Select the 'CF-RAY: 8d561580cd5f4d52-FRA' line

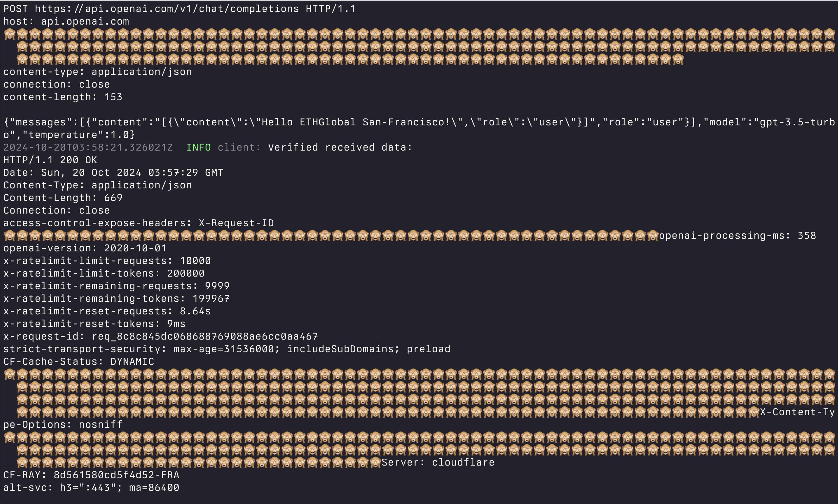[91, 474]
